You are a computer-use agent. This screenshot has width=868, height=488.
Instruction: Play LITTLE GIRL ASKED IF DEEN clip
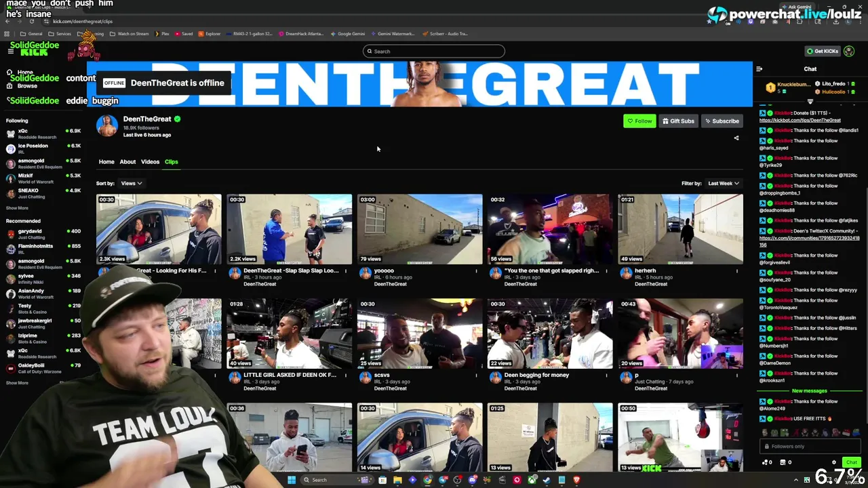[x=290, y=333]
